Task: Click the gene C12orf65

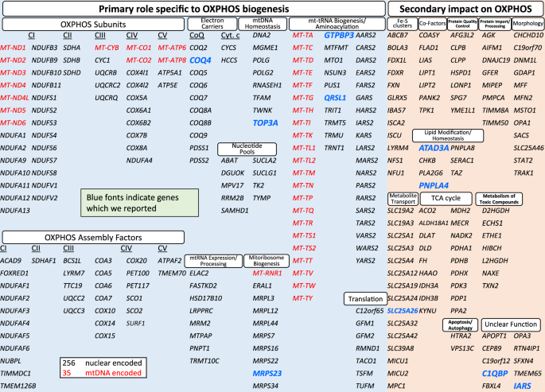Action: [370, 311]
